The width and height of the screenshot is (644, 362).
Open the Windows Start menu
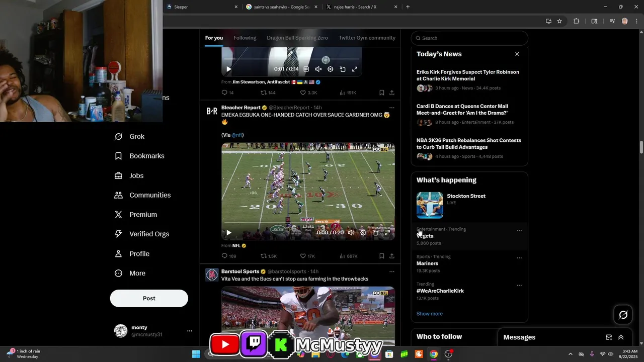point(196,354)
